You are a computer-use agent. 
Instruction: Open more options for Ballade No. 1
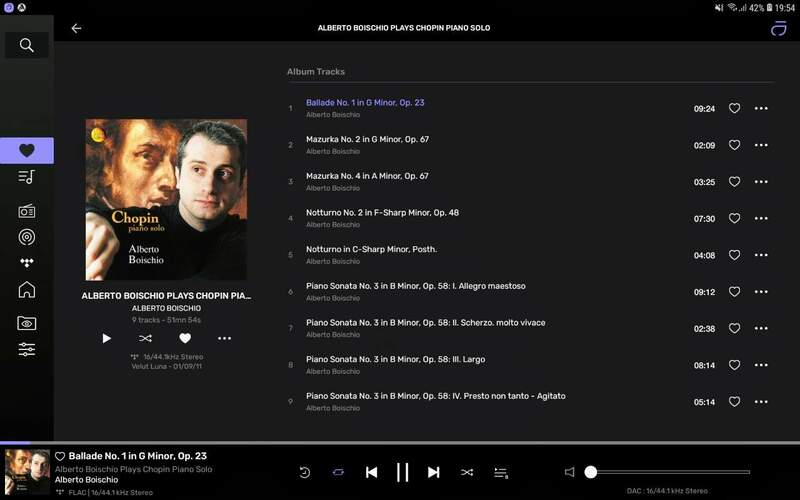761,108
